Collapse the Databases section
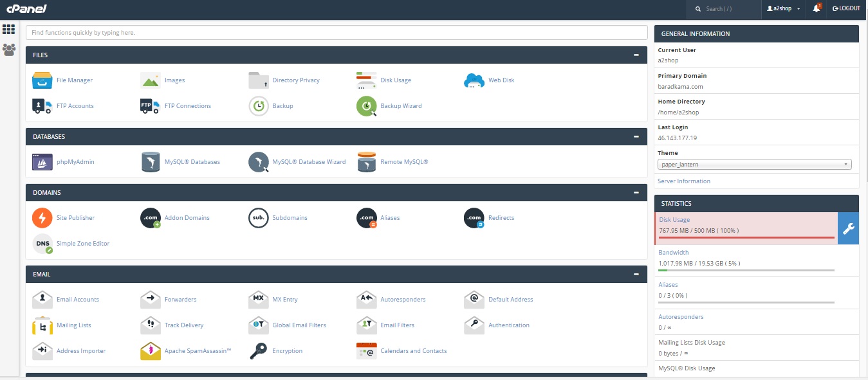 click(636, 137)
